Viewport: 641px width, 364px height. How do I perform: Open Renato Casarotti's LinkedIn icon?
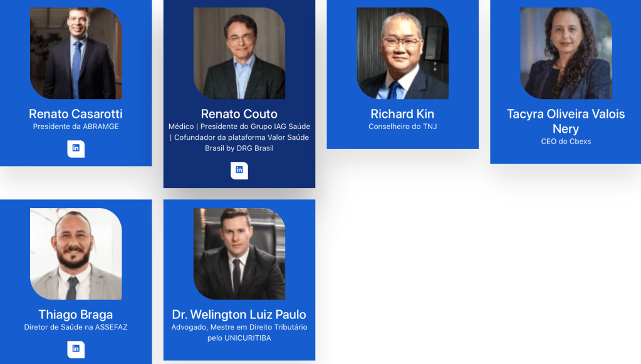coord(76,148)
